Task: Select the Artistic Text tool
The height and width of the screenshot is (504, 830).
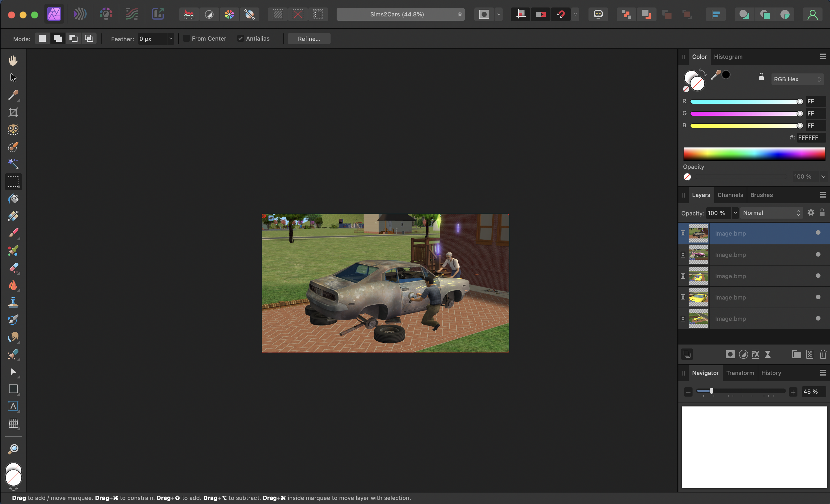Action: (x=13, y=406)
